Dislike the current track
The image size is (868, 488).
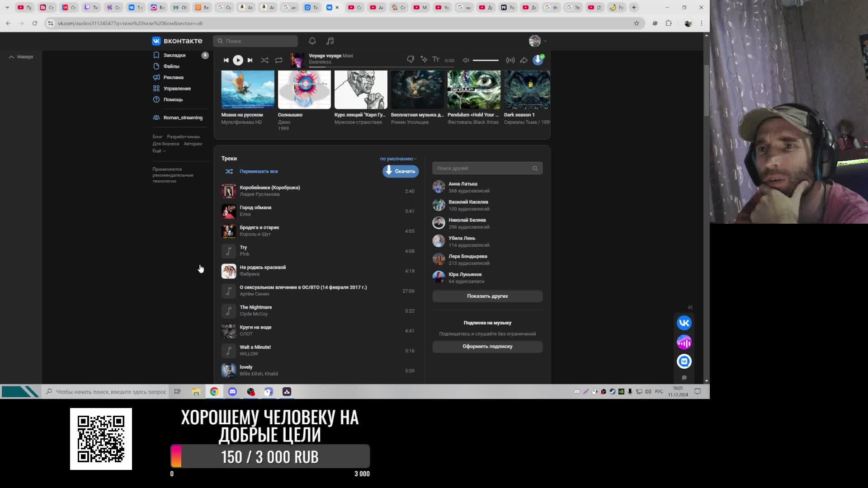tap(410, 60)
